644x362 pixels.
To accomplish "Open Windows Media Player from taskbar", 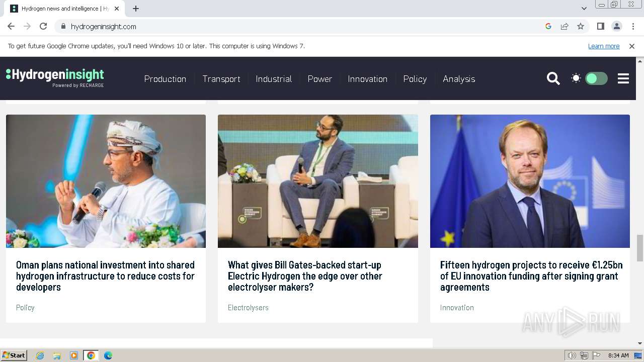I will click(74, 355).
